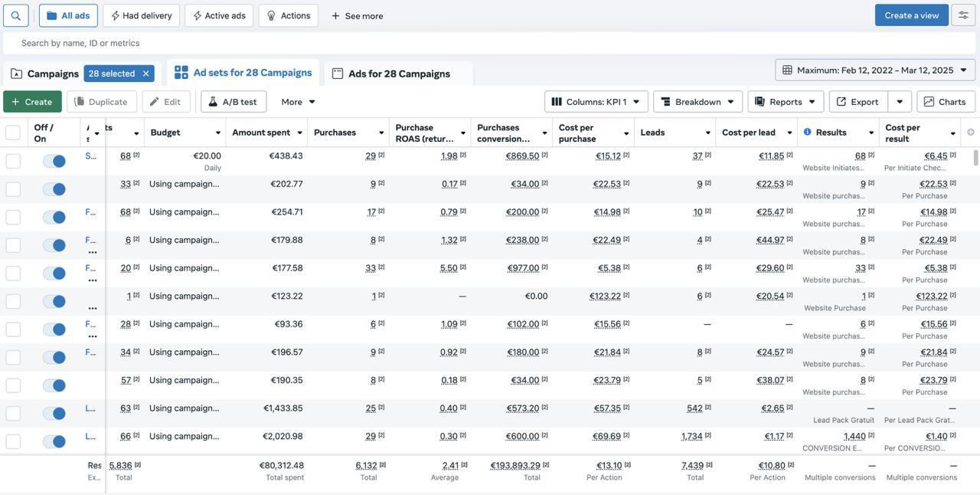Click the €20.00 daily budget cell
Screen dimensions: 980x495
[207, 156]
